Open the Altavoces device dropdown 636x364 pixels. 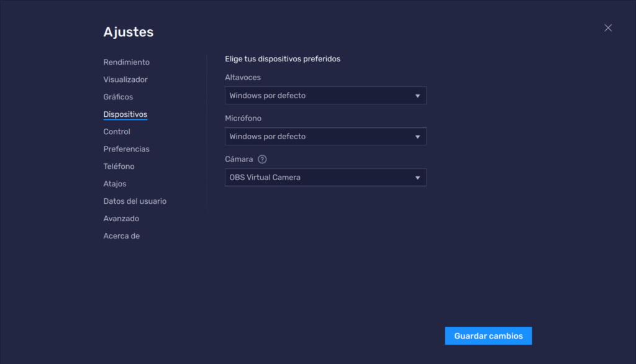tap(325, 95)
